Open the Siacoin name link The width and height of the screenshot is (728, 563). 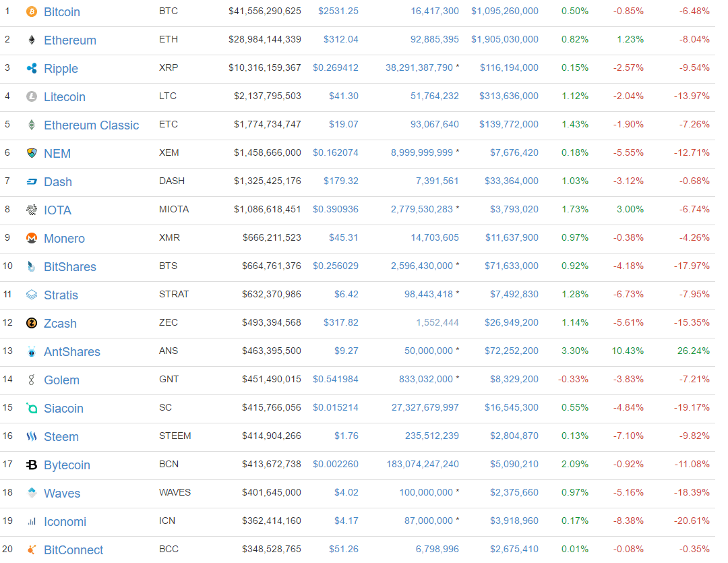(63, 409)
